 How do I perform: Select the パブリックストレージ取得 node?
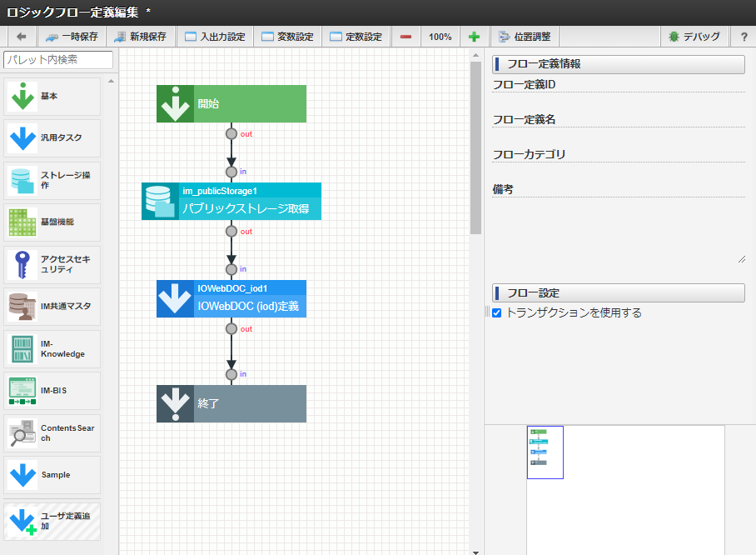pyautogui.click(x=231, y=201)
